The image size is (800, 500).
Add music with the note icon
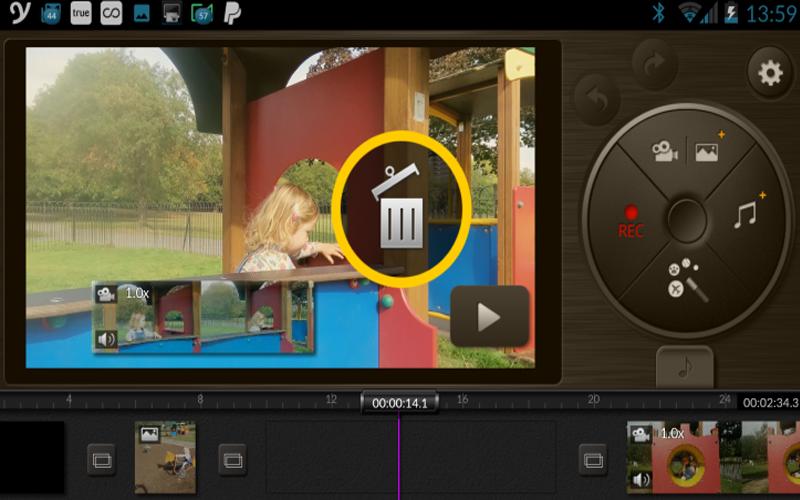point(745,214)
